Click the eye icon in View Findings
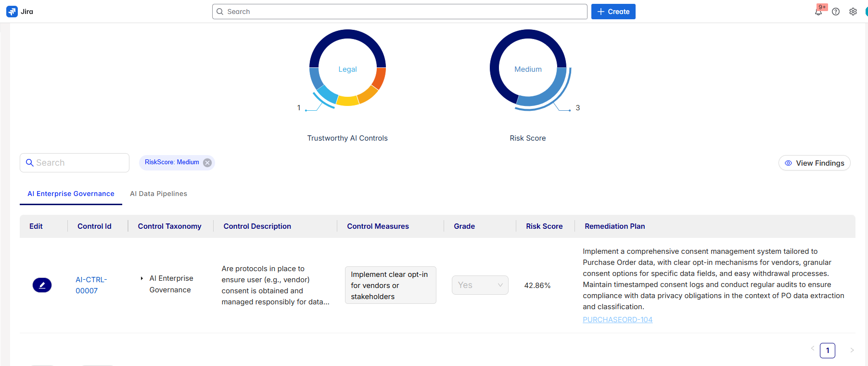The image size is (868, 366). 788,163
